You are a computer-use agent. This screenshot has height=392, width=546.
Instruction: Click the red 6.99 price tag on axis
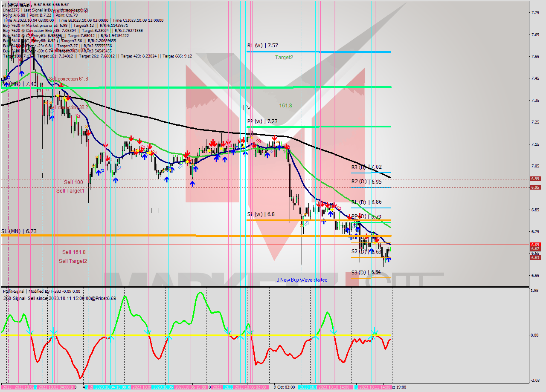[535, 179]
